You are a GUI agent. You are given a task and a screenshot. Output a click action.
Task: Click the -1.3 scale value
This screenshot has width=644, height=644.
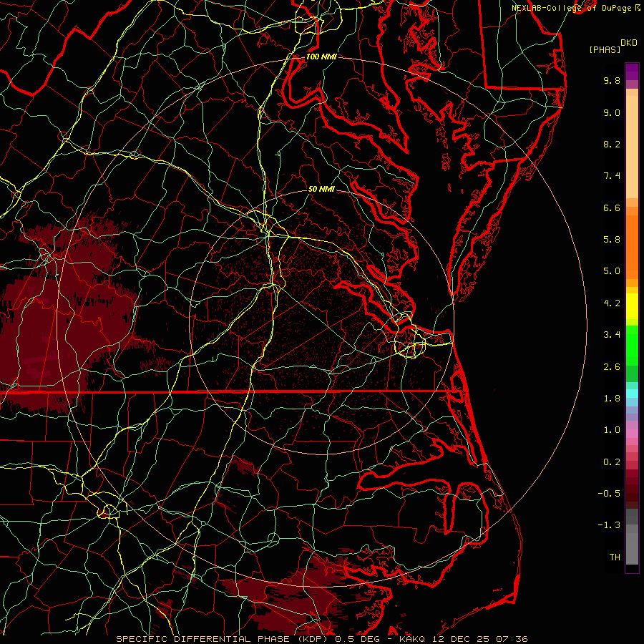(609, 525)
